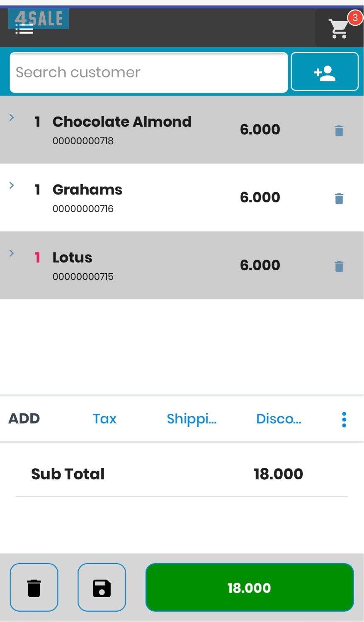The height and width of the screenshot is (622, 364).
Task: Expand the Lotus row chevron
Action: coord(12,253)
